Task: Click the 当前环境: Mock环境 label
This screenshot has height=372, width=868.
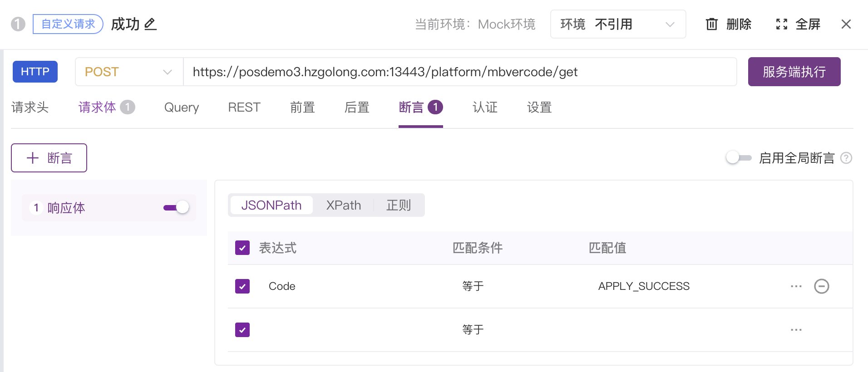Action: pos(475,24)
